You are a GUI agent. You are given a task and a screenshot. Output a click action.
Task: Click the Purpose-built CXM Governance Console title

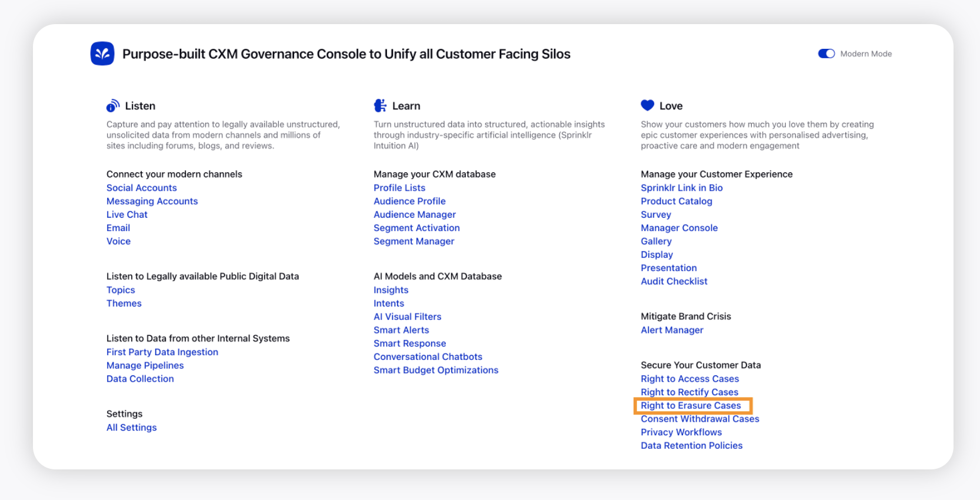tap(346, 54)
